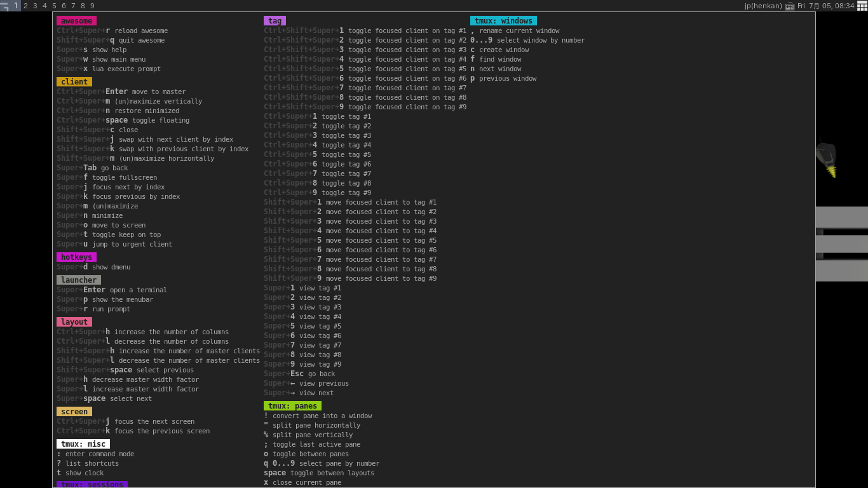Image resolution: width=868 pixels, height=488 pixels.
Task: Click the 'quit awesome' shortcut line
Action: coord(111,40)
